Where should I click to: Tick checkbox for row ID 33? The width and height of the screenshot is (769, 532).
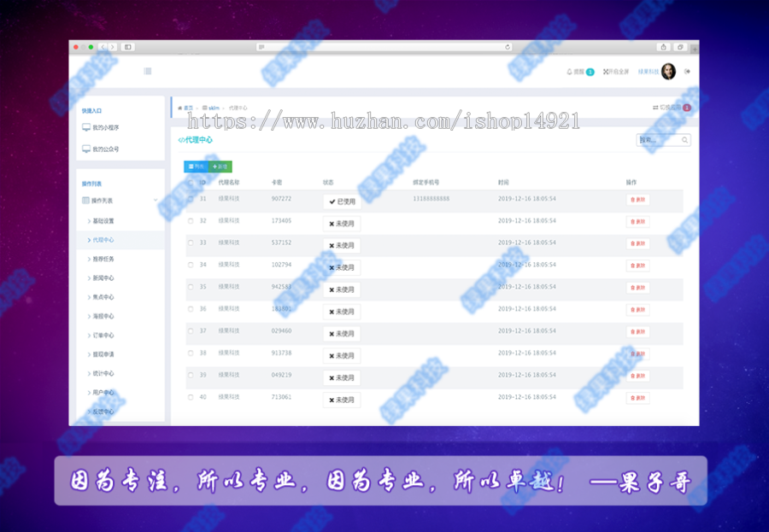point(191,243)
